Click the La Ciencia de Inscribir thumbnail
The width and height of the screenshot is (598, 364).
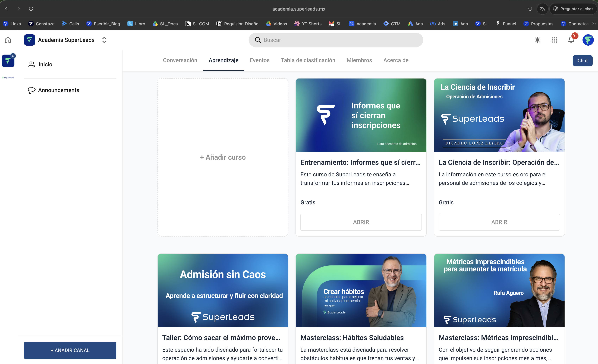[x=499, y=115]
